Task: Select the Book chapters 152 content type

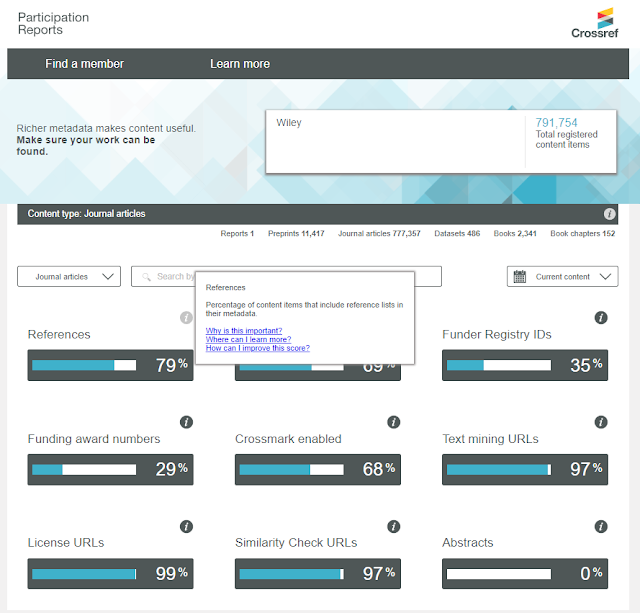Action: (582, 233)
